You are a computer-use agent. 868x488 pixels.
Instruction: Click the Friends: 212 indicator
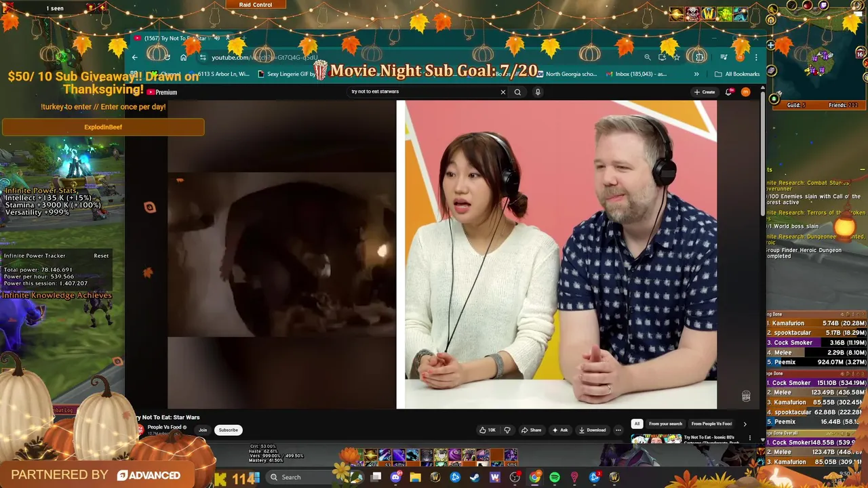pyautogui.click(x=843, y=105)
